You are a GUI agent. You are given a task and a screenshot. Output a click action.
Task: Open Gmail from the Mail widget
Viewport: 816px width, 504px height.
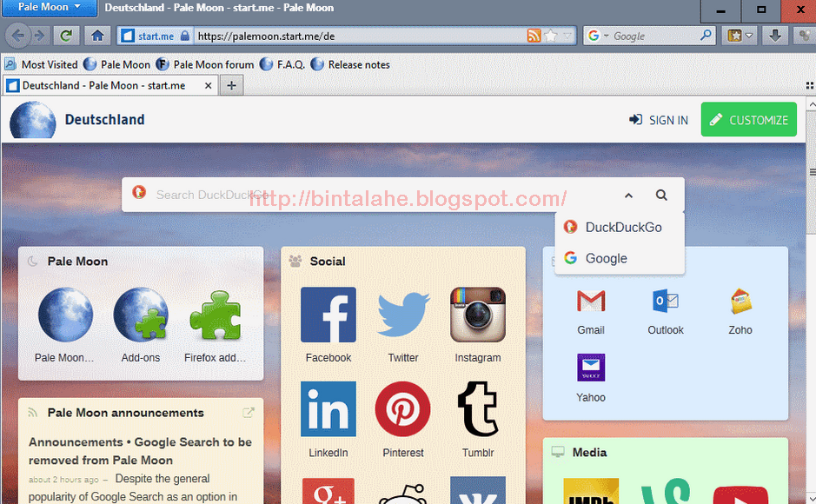point(591,300)
